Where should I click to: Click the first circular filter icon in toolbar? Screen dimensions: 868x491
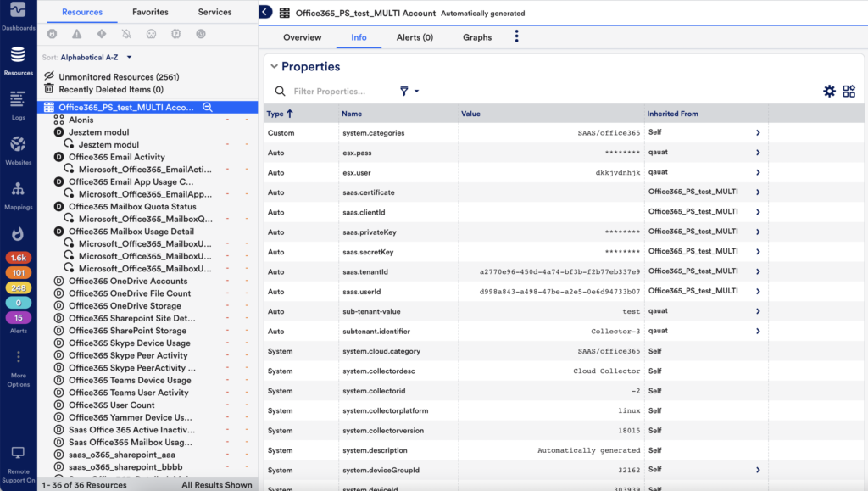tap(52, 34)
